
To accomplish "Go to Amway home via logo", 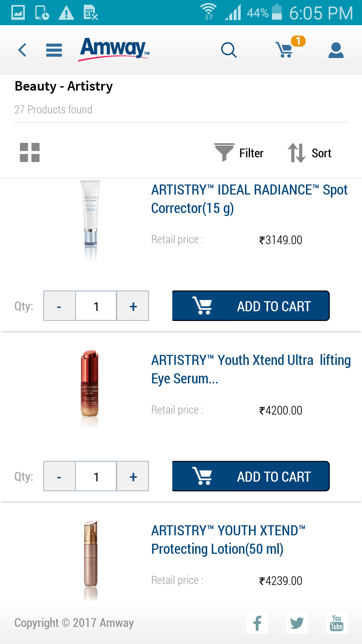I will [114, 49].
